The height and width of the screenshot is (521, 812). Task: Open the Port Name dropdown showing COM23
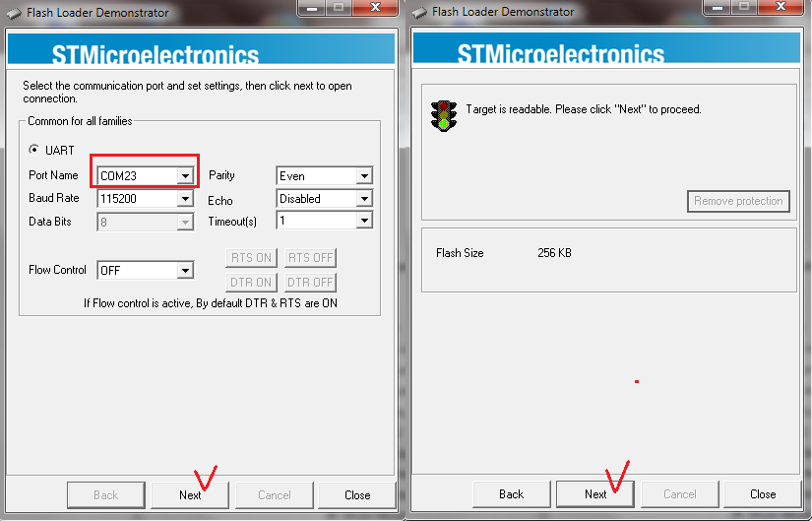tap(184, 176)
